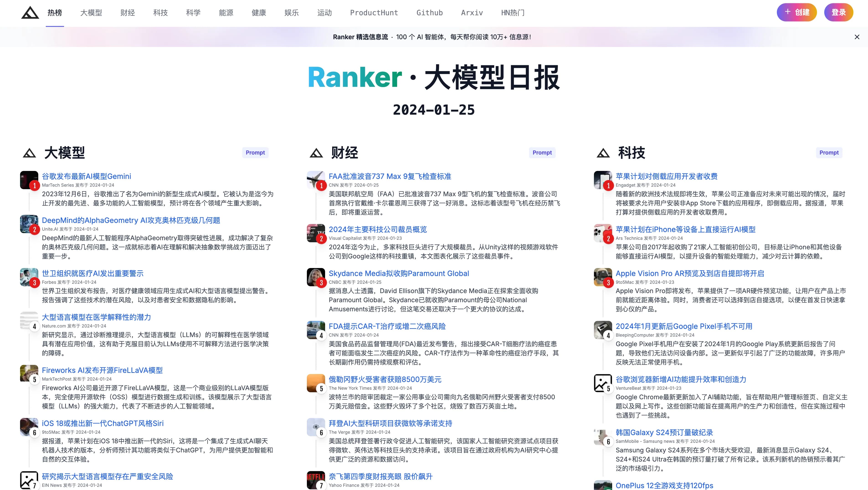Open thumbnail of Apple Vision Pro article

[x=603, y=277]
